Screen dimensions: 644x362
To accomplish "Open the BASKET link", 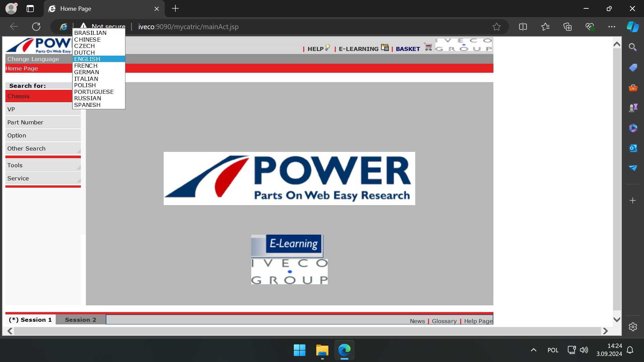I will [408, 49].
